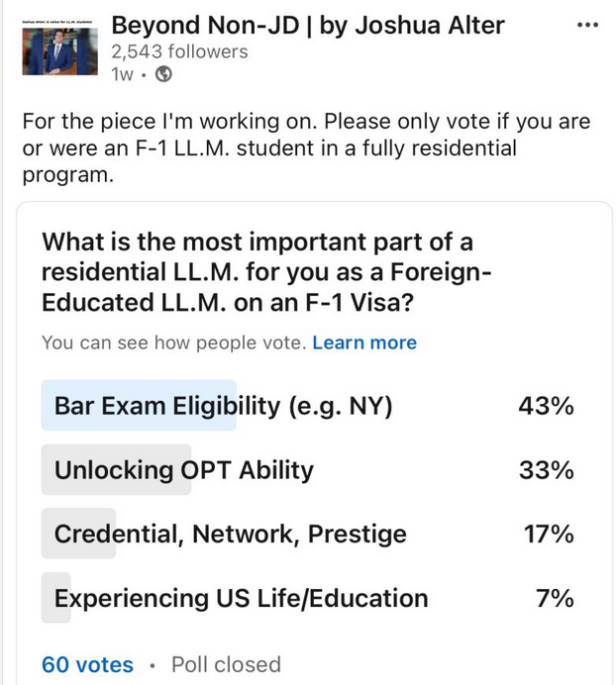View the 60 votes list
Screen dimensions: 616x685
(x=87, y=665)
